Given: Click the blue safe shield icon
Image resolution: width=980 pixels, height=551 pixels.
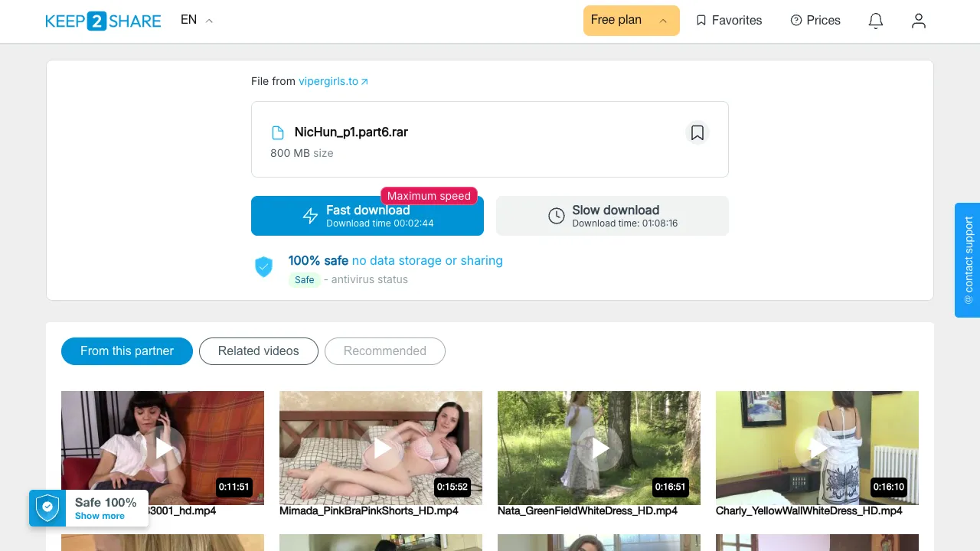Looking at the screenshot, I should pos(263,266).
